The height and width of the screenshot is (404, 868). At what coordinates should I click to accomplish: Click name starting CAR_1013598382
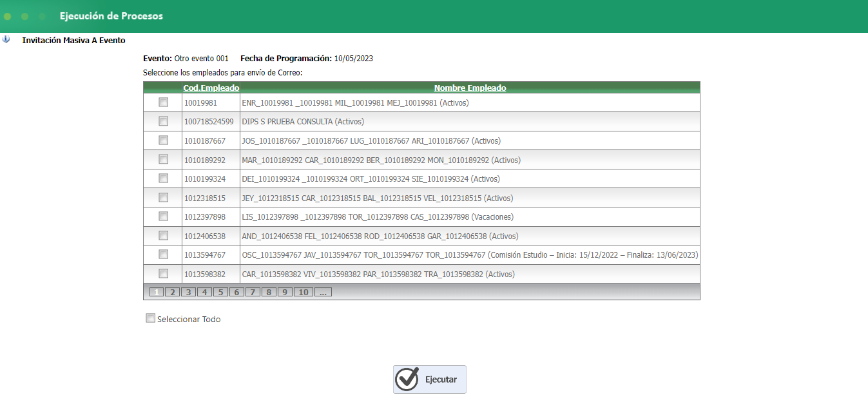(x=378, y=274)
